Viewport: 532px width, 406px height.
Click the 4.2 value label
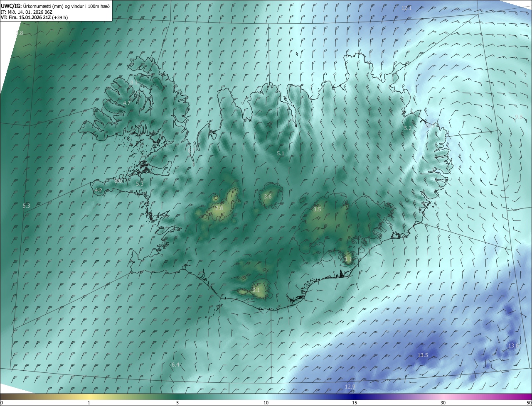point(99,190)
